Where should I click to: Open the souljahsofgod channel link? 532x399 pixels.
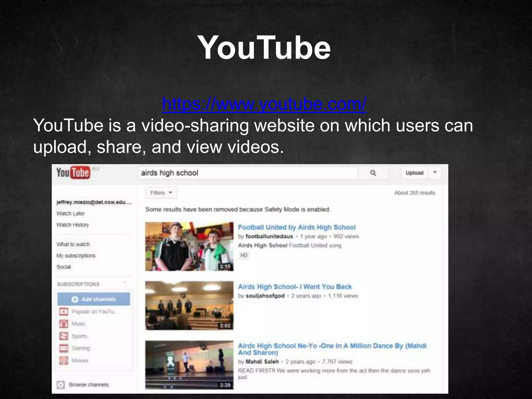265,296
